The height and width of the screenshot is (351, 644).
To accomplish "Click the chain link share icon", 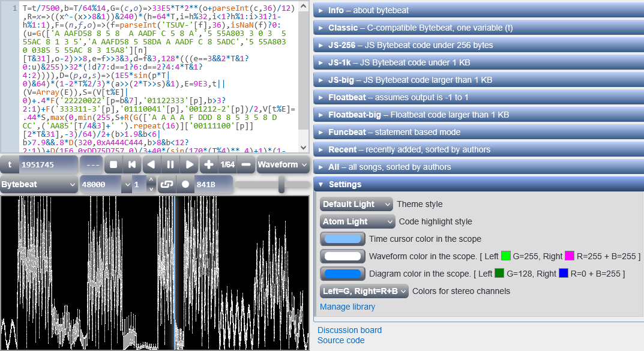I will pyautogui.click(x=167, y=185).
